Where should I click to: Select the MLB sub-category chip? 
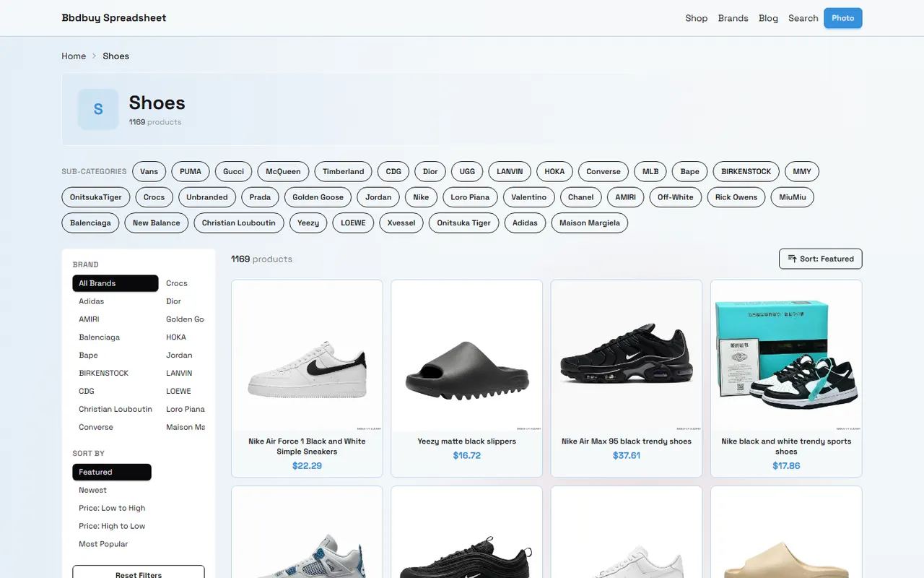pyautogui.click(x=650, y=172)
